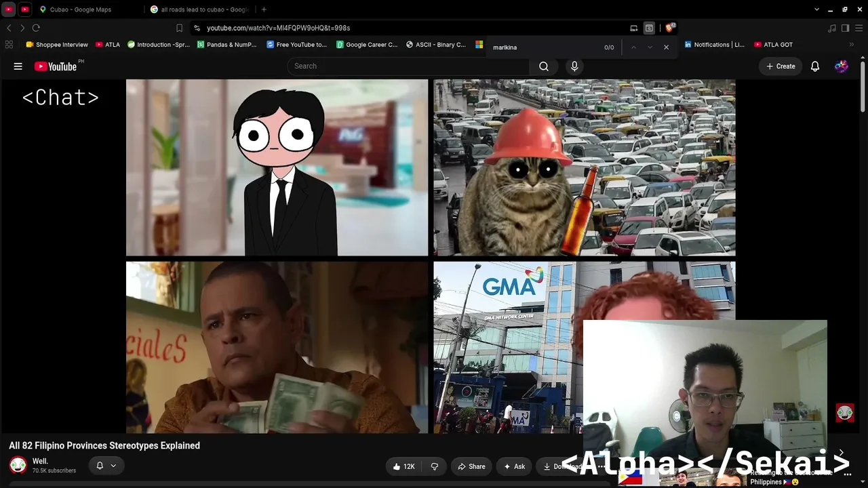
Task: Open the Pandas & NumP... bookmark
Action: pos(227,45)
